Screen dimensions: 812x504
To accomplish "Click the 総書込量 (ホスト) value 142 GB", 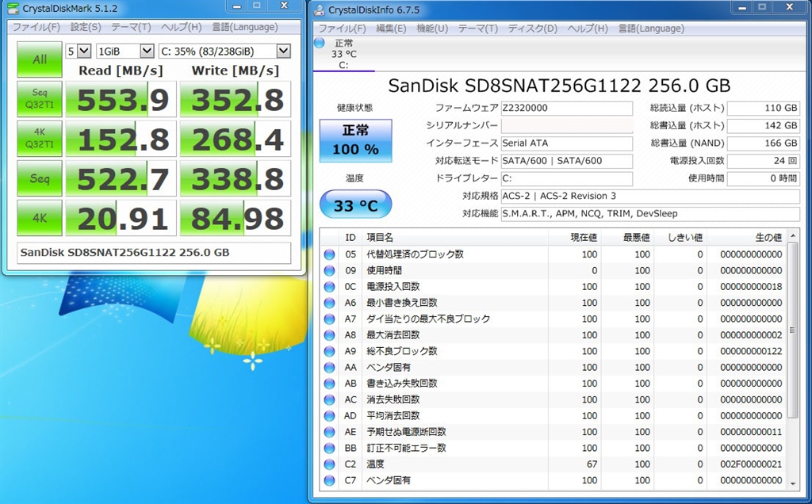I will click(764, 126).
